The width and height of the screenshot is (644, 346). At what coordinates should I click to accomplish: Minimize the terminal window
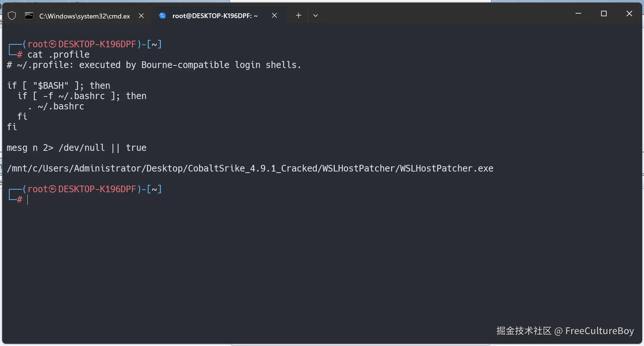[x=579, y=14]
